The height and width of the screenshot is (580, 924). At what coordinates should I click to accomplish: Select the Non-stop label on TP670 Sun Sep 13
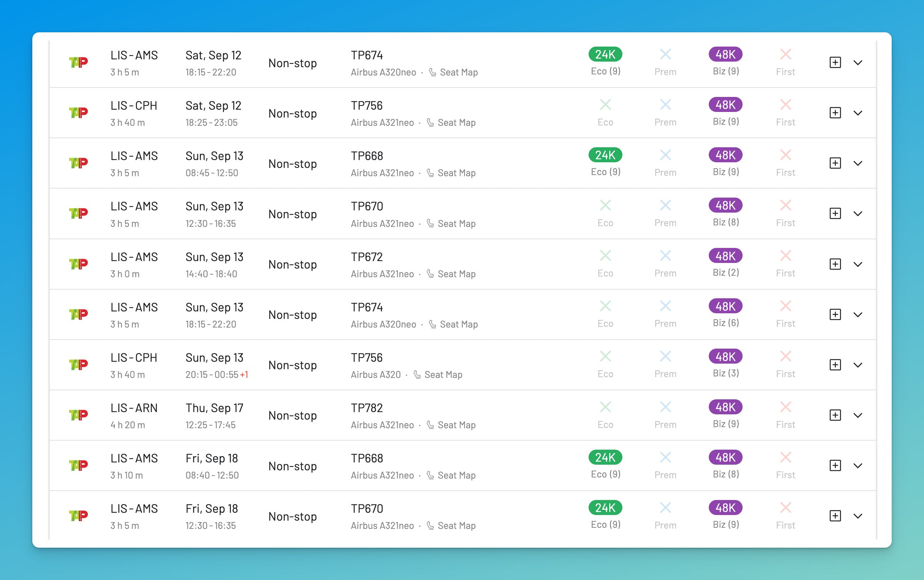click(x=293, y=214)
